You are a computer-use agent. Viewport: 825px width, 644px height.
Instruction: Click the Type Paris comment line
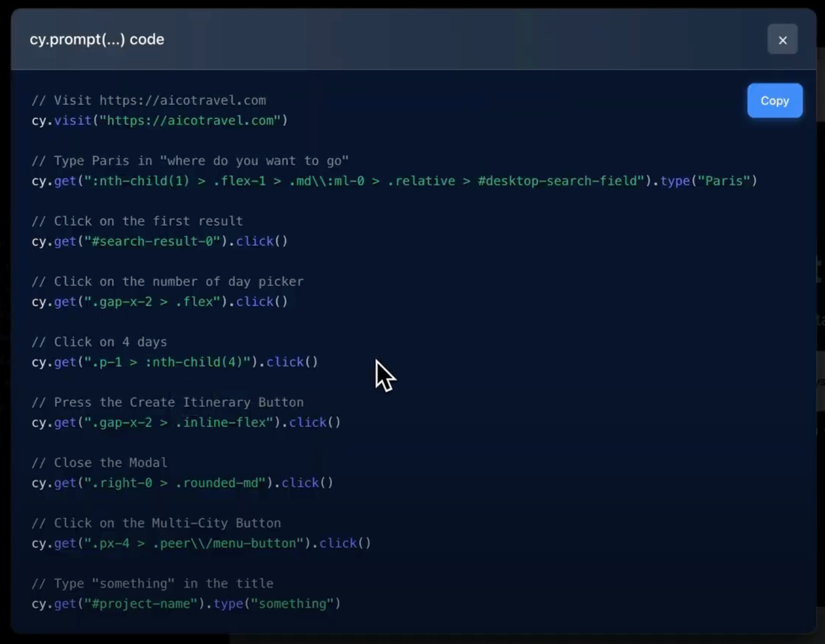click(190, 161)
